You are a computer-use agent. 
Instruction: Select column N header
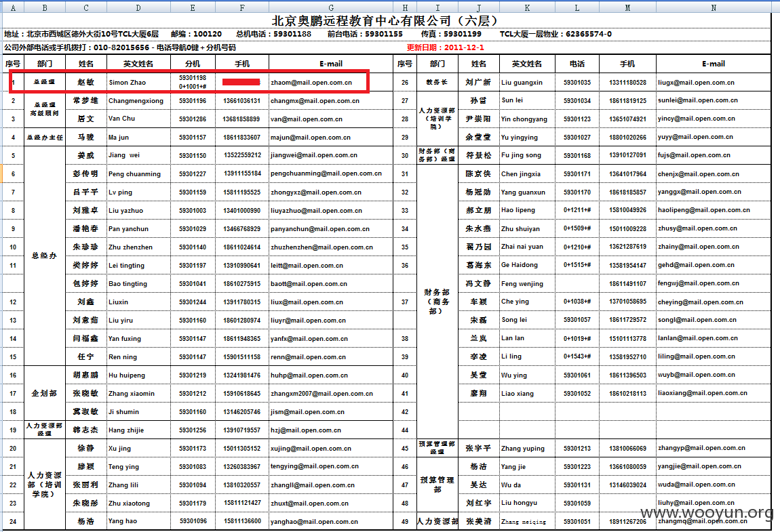coord(714,7)
